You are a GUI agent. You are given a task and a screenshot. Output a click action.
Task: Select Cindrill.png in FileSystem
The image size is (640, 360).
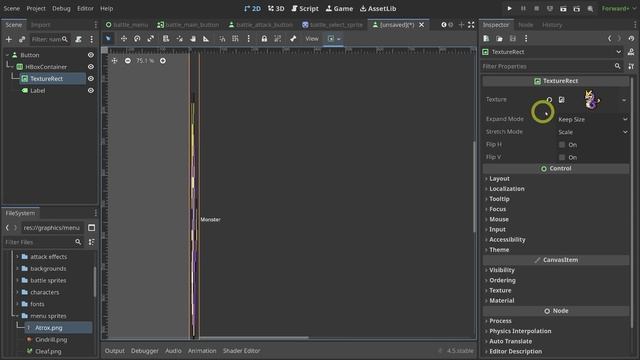click(x=51, y=340)
